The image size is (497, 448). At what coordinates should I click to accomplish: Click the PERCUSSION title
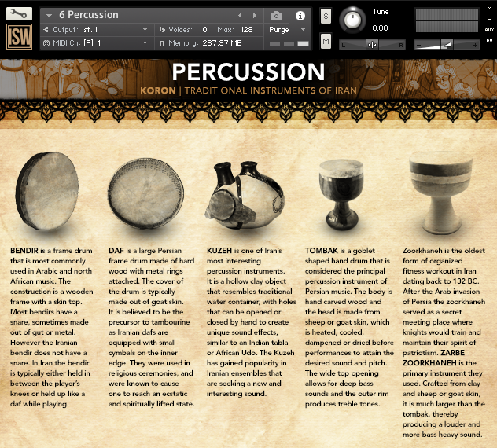(x=248, y=72)
